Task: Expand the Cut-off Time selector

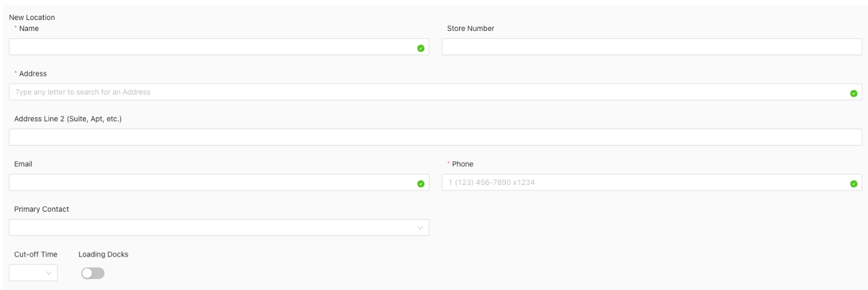Action: click(33, 273)
